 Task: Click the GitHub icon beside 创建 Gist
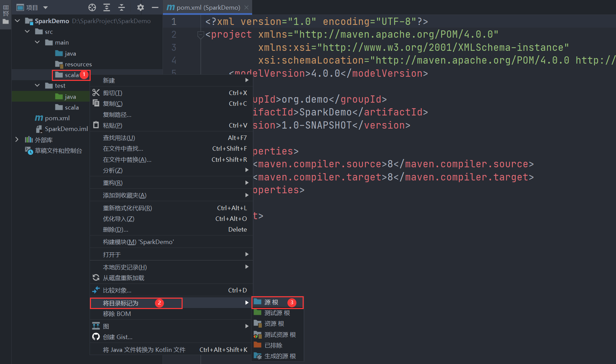(x=96, y=336)
